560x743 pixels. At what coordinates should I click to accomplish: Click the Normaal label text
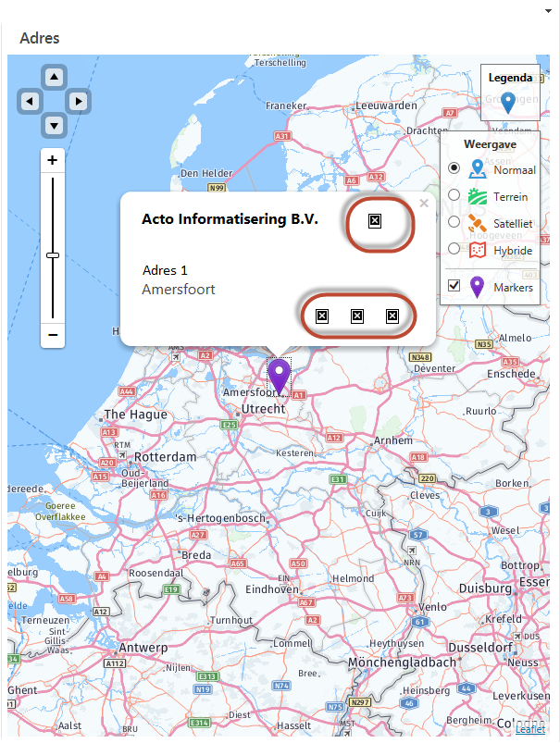pyautogui.click(x=515, y=170)
